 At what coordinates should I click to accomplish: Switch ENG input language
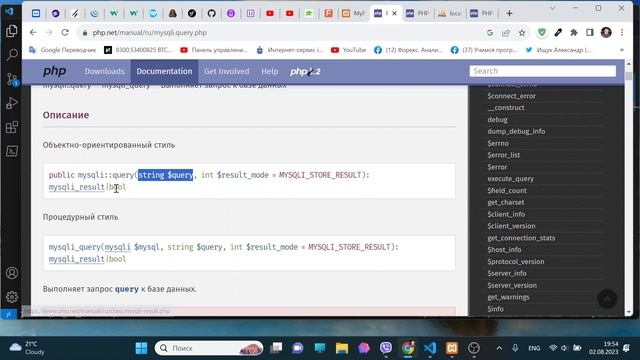pos(534,348)
